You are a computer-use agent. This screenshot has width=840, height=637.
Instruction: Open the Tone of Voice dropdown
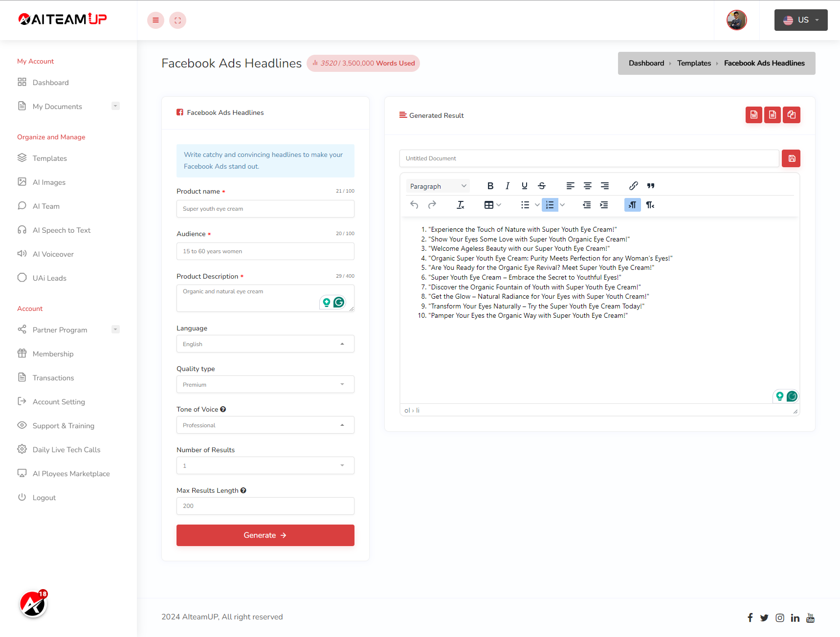[x=265, y=425]
